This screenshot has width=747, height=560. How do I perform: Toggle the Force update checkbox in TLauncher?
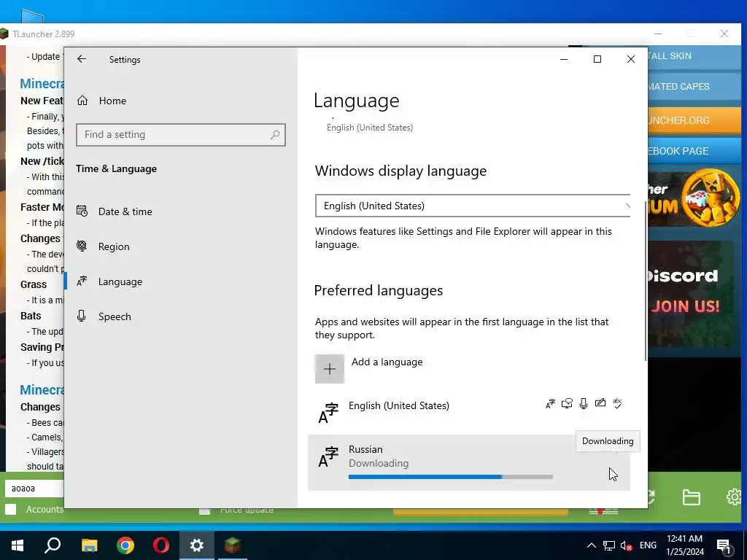(x=205, y=511)
